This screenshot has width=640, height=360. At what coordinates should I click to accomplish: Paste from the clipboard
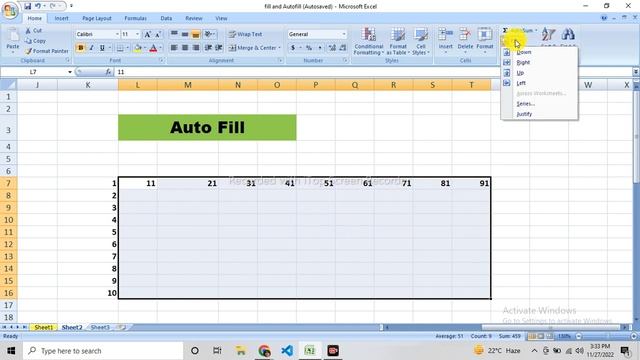13,40
